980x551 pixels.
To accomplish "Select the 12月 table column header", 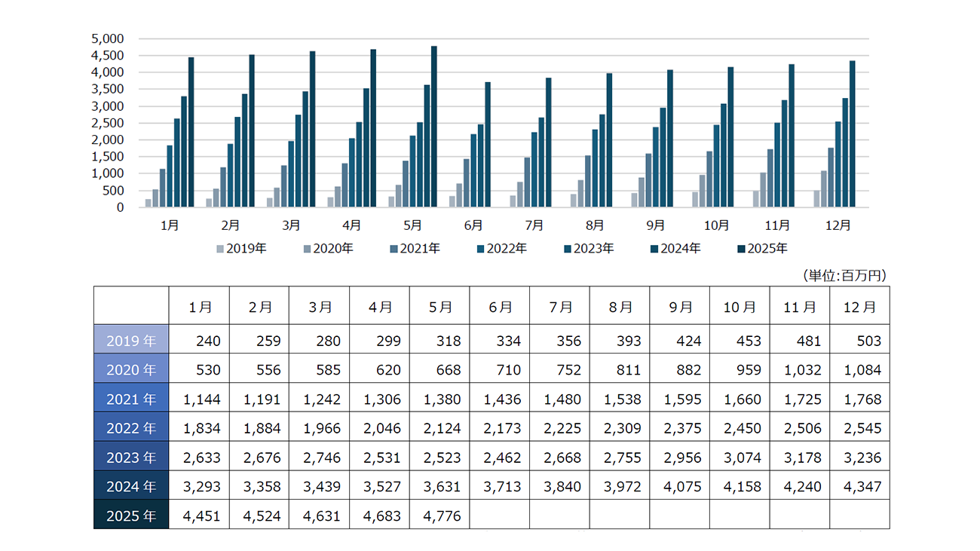I will [859, 307].
